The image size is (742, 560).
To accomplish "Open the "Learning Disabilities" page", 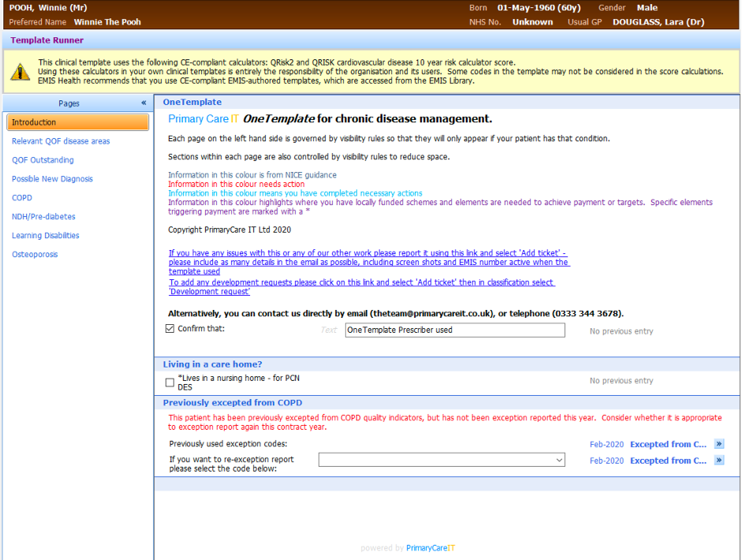I will pyautogui.click(x=47, y=235).
